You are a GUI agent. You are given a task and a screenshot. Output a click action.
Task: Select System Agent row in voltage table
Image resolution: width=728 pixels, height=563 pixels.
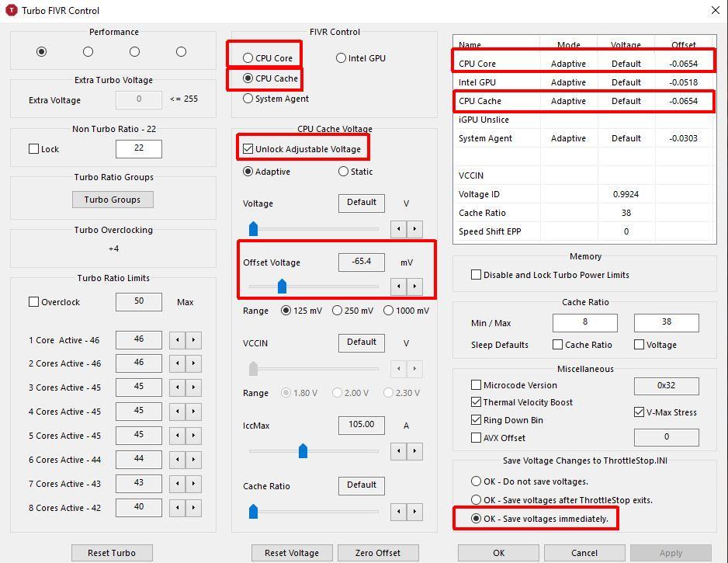(x=584, y=138)
